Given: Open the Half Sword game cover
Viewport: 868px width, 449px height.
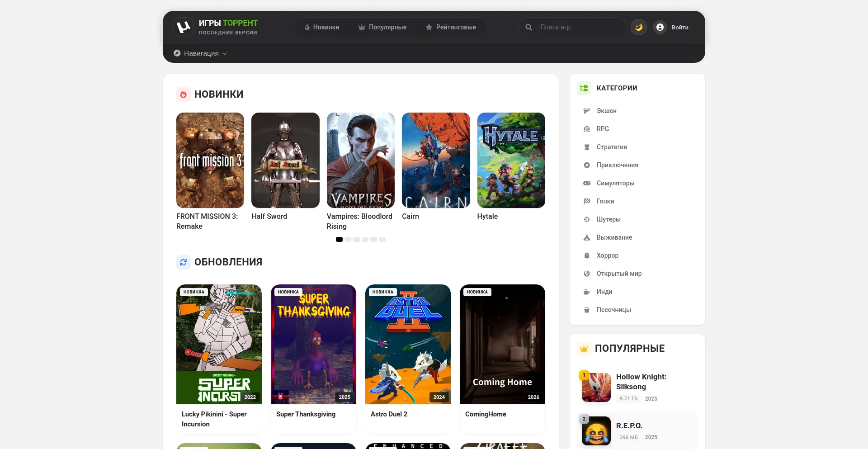Looking at the screenshot, I should [x=285, y=160].
